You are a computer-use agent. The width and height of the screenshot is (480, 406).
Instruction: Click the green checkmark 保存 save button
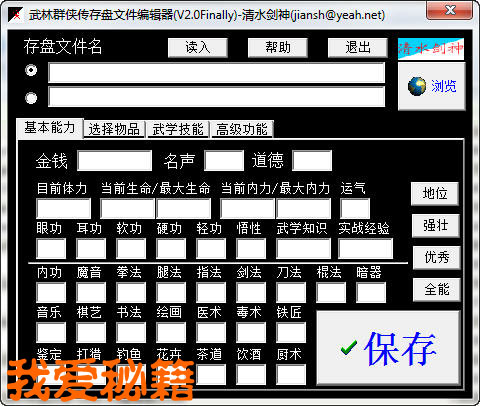[388, 349]
